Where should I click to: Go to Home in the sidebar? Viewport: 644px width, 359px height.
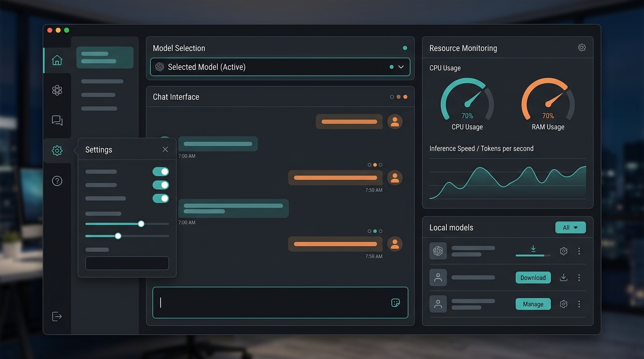point(57,60)
